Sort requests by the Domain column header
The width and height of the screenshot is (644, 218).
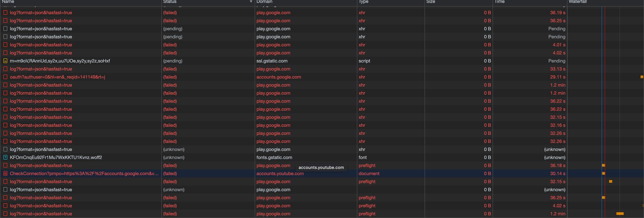pyautogui.click(x=264, y=2)
